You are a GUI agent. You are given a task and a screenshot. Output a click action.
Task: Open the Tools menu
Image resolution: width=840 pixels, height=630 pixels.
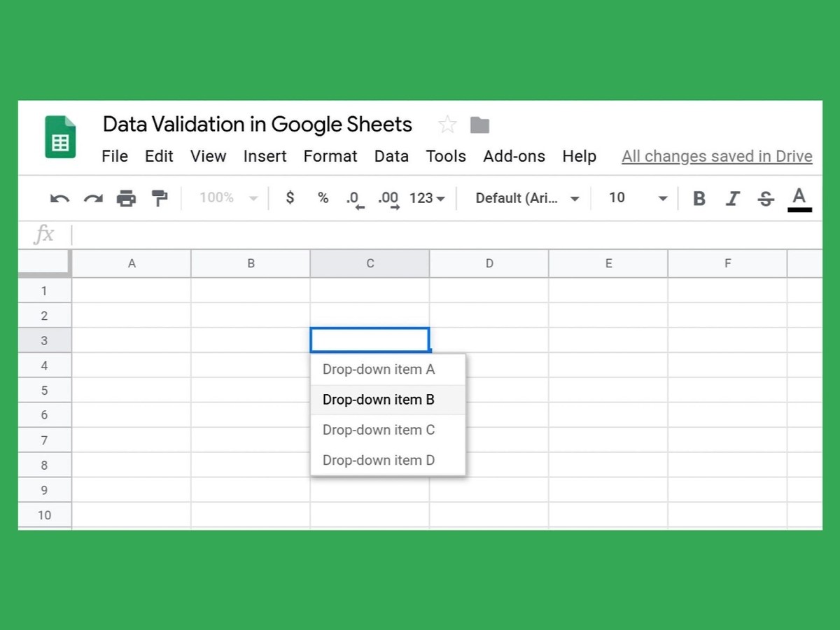[x=446, y=156]
